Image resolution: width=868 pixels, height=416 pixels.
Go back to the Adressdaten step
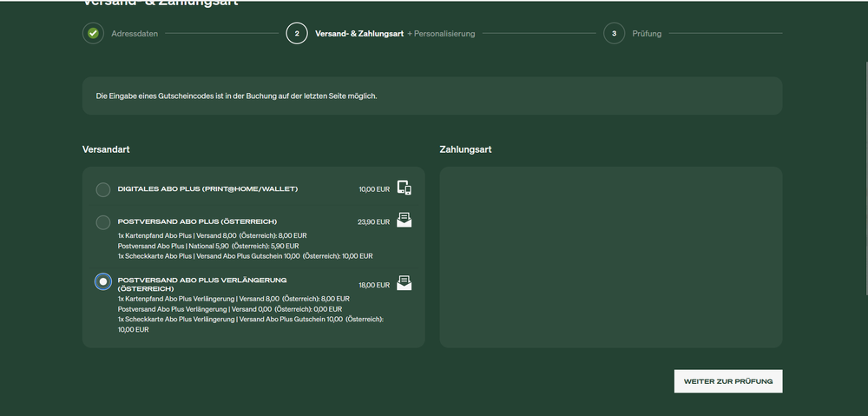point(135,34)
